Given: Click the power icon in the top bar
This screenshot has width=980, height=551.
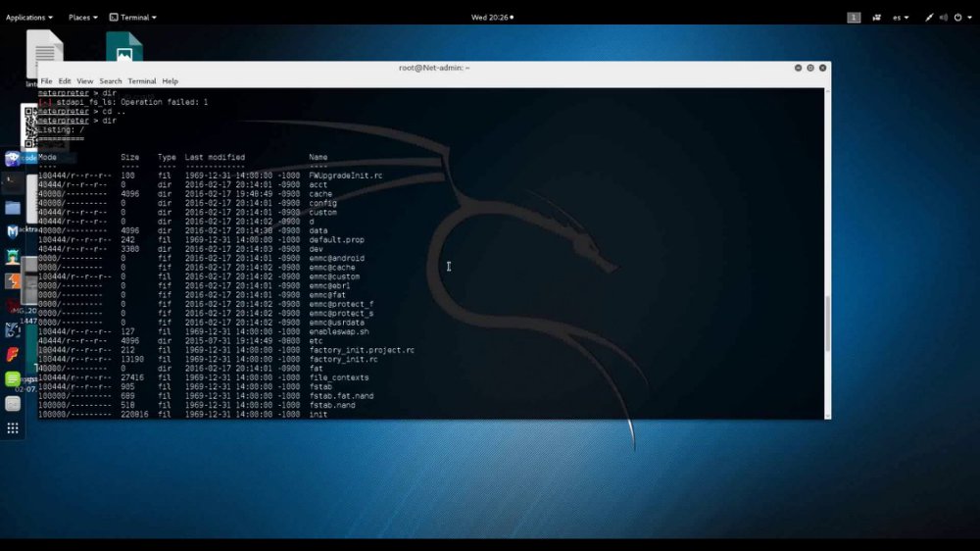Looking at the screenshot, I should tap(958, 18).
